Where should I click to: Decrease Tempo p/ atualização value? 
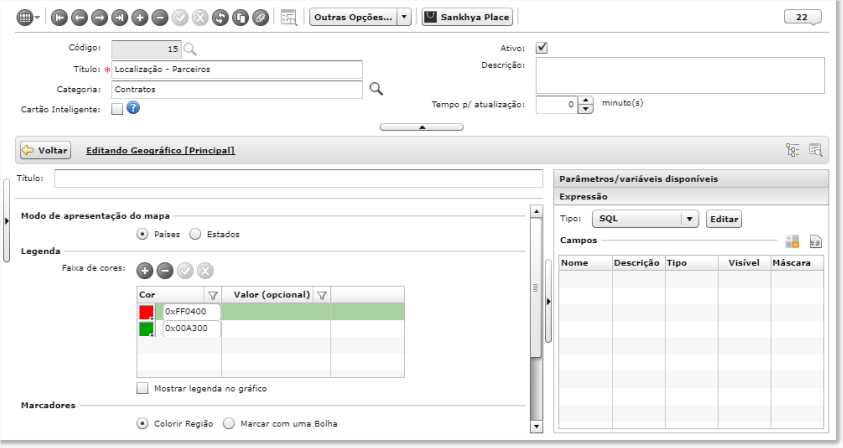tap(585, 109)
